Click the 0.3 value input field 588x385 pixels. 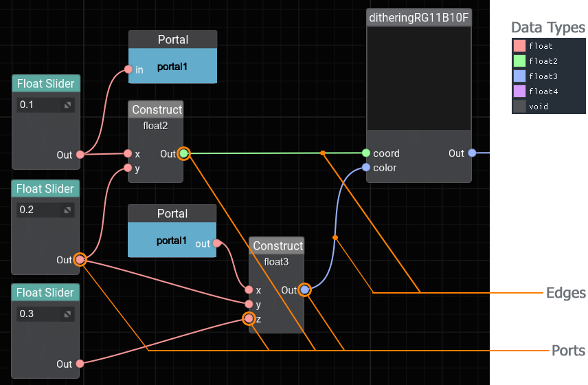[39, 314]
